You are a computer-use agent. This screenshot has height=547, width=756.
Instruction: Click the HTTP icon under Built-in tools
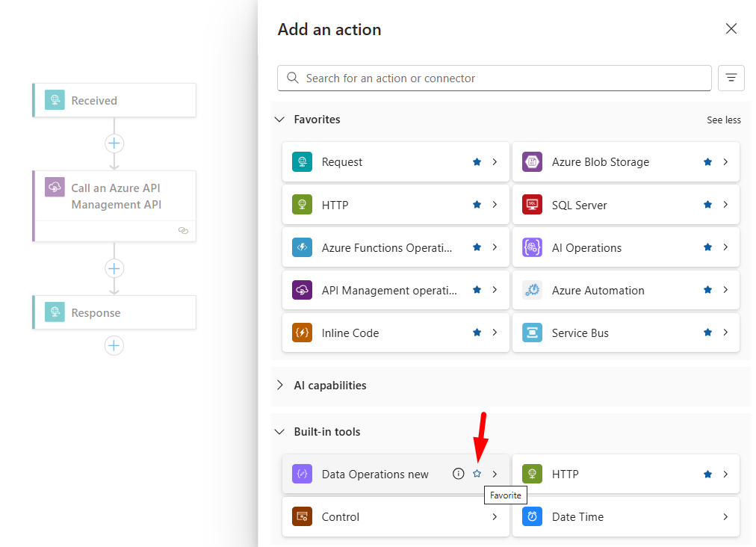click(533, 475)
